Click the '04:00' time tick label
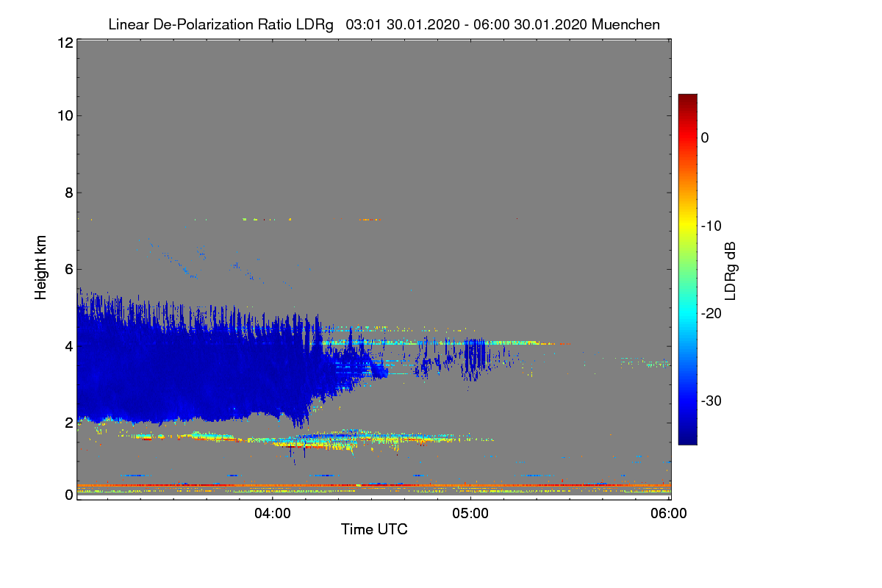This screenshot has height=588, width=882. pos(273,514)
